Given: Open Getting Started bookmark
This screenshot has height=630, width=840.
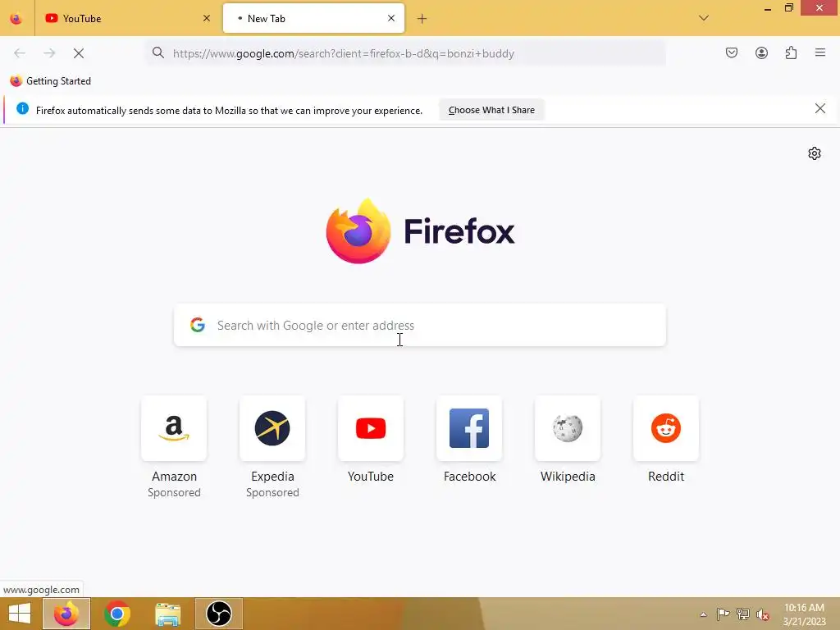Looking at the screenshot, I should pos(51,81).
